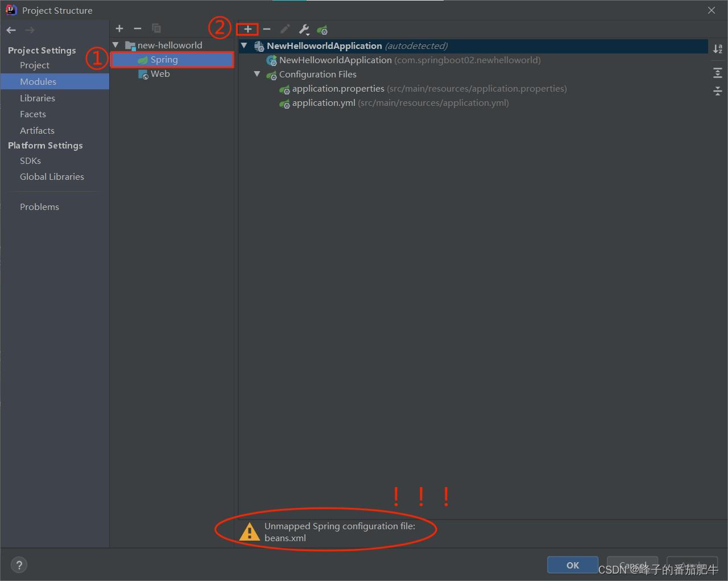Screen dimensions: 728x581
Task: Click the new-helloworld module folder icon
Action: pyautogui.click(x=130, y=46)
